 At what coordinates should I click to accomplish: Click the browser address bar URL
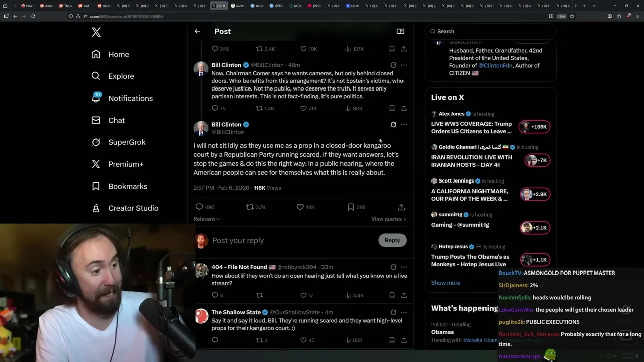126,16
